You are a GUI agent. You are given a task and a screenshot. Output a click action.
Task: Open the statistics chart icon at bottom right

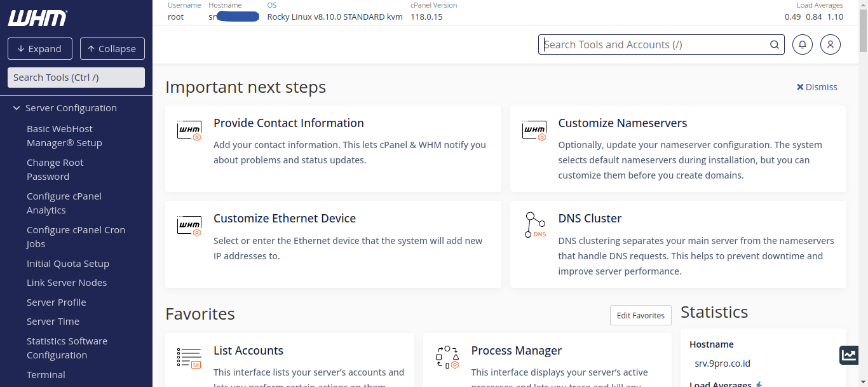point(849,355)
